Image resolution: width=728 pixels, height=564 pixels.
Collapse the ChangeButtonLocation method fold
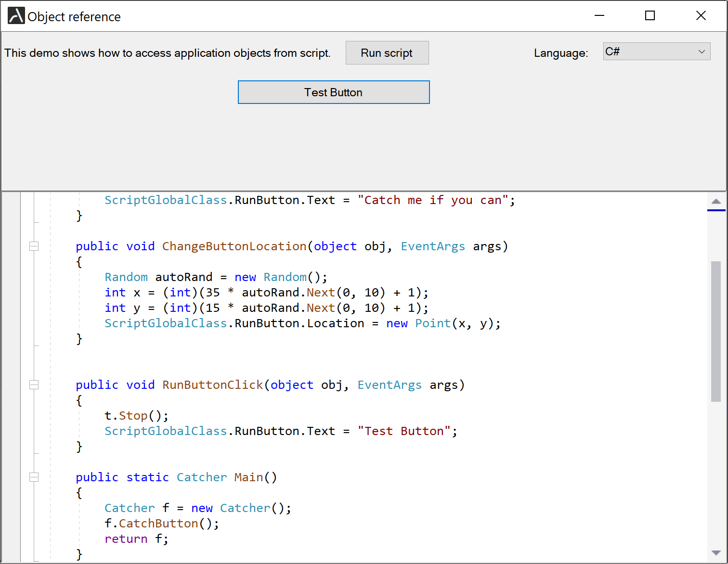pos(34,246)
